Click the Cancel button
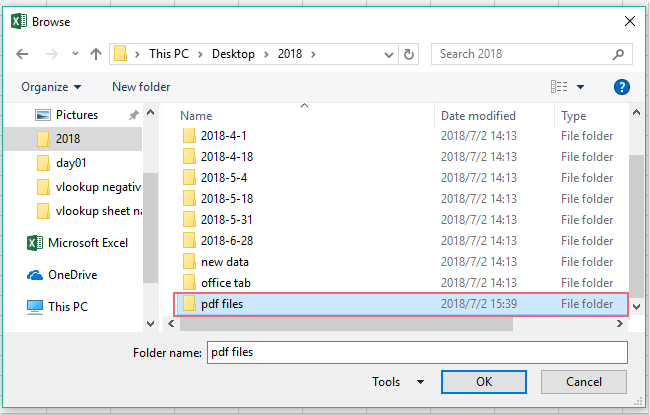This screenshot has width=650, height=415. [x=583, y=382]
